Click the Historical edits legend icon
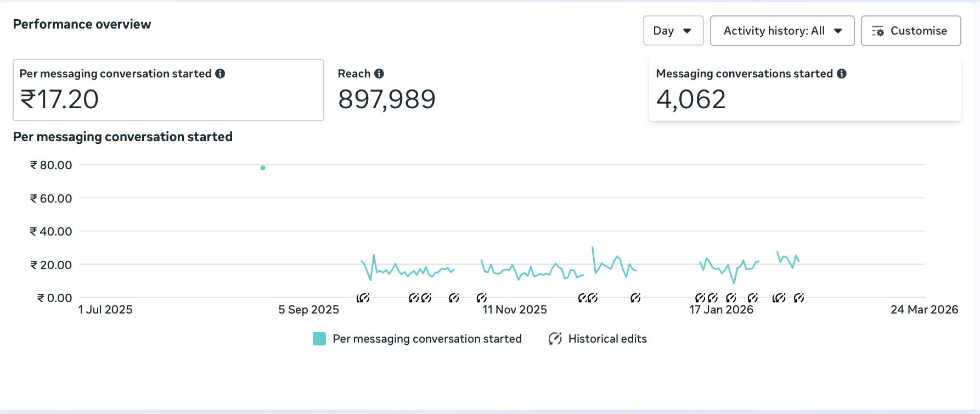The height and width of the screenshot is (414, 980). coord(555,339)
